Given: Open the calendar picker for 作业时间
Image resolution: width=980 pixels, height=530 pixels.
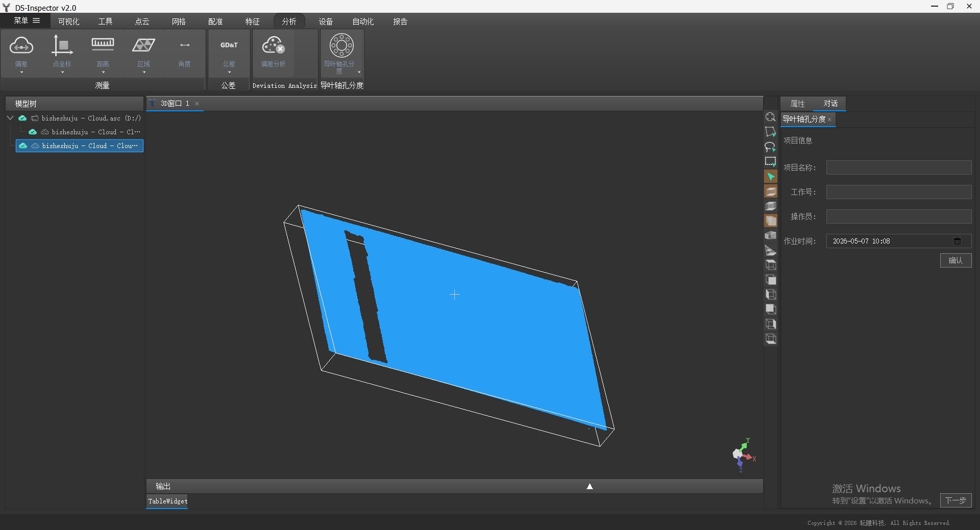Looking at the screenshot, I should coord(957,241).
